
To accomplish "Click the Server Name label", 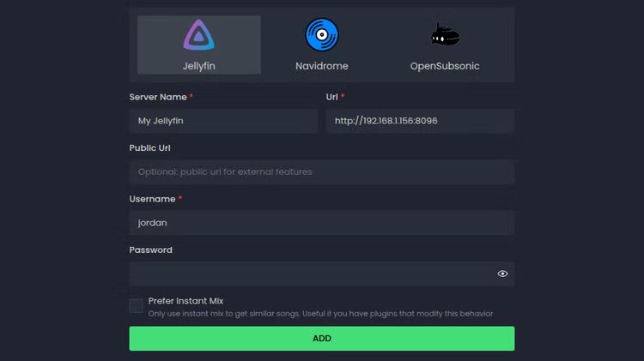I will coord(158,97).
